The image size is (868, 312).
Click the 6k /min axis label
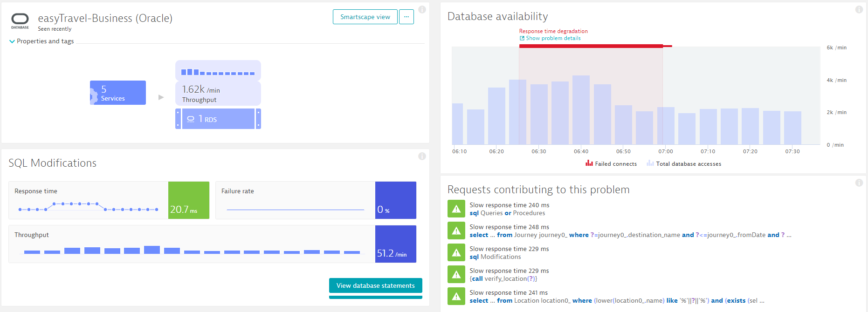(x=836, y=47)
